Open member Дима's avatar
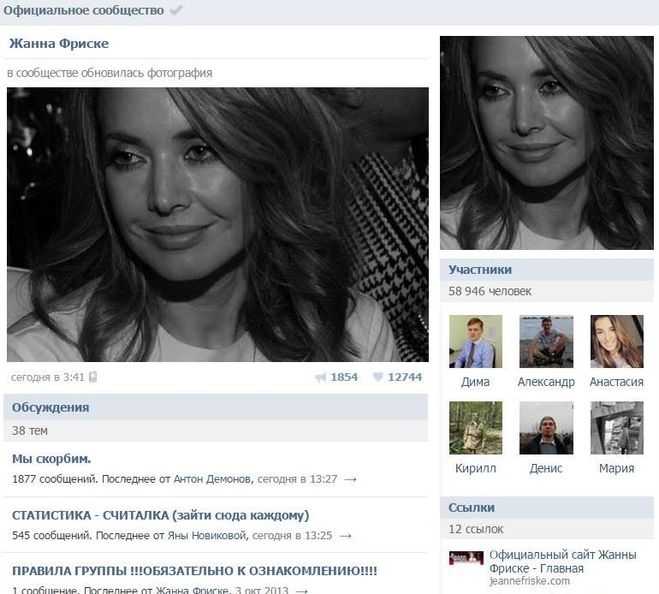Image resolution: width=659 pixels, height=594 pixels. point(475,341)
